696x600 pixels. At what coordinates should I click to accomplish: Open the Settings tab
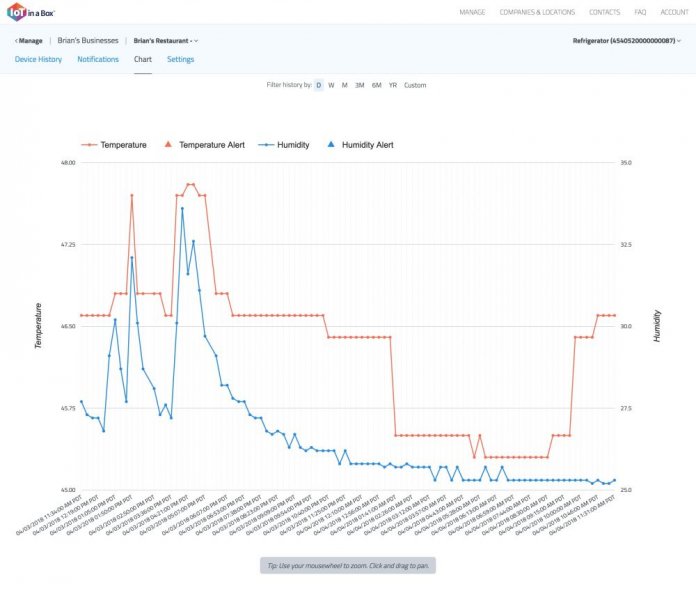[x=180, y=60]
